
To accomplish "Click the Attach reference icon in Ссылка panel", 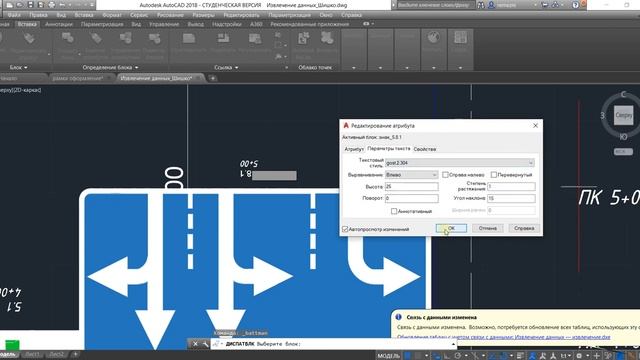I will 189,39.
